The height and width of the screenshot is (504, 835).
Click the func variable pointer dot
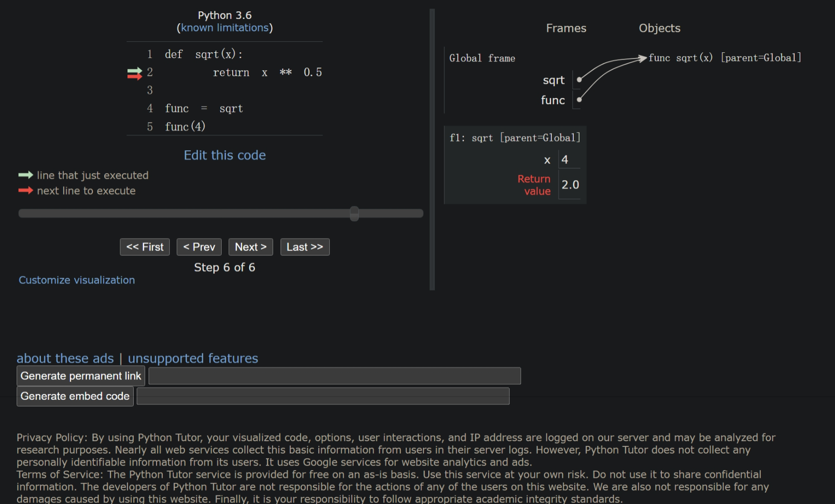tap(579, 100)
